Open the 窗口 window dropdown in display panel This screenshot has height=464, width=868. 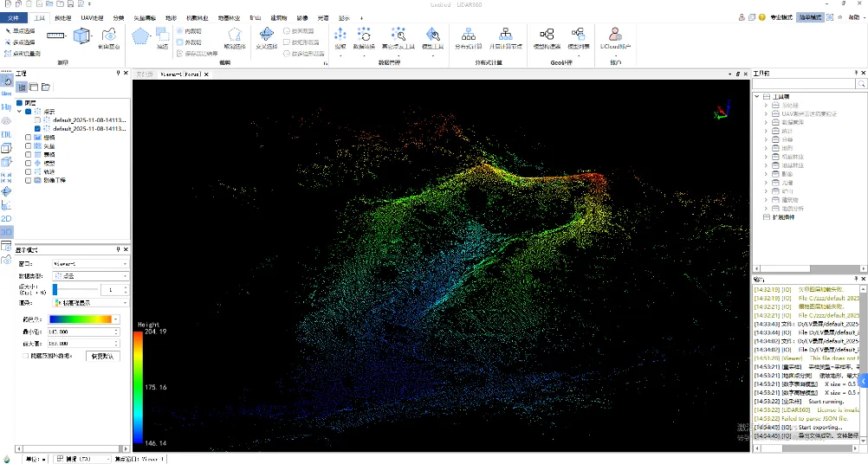pyautogui.click(x=91, y=264)
